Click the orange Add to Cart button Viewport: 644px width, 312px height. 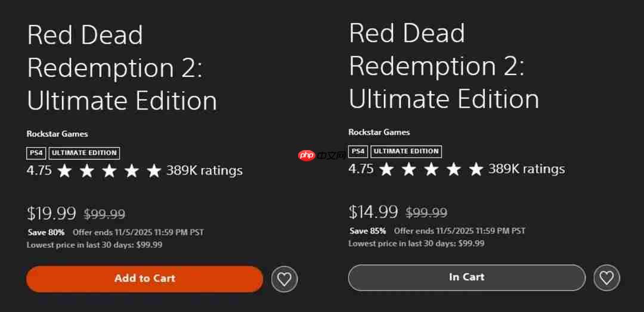[x=144, y=279]
